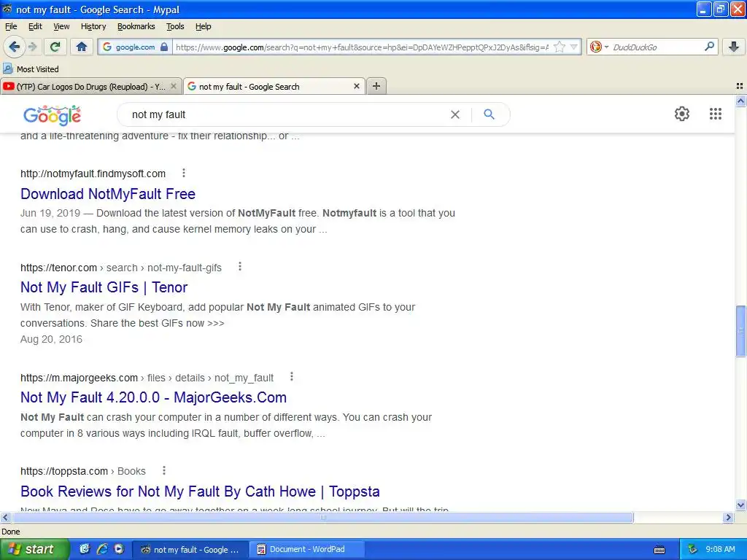Click the Aug 20, 2016 date text
The width and height of the screenshot is (747, 560).
pyautogui.click(x=52, y=339)
